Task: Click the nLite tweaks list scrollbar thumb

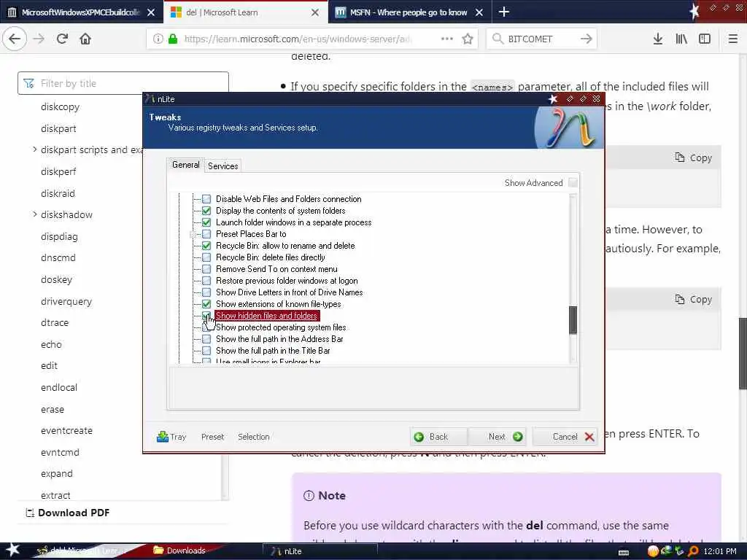Action: coord(573,319)
